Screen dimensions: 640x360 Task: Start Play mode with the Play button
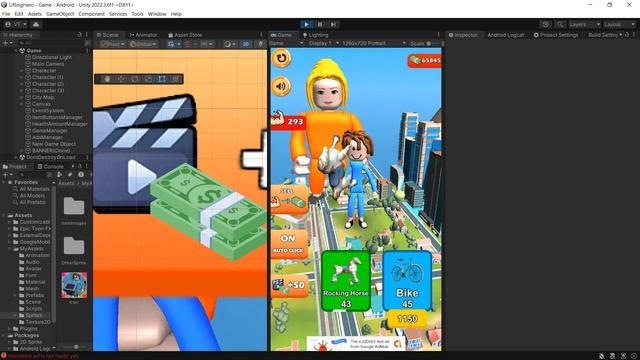tap(306, 24)
